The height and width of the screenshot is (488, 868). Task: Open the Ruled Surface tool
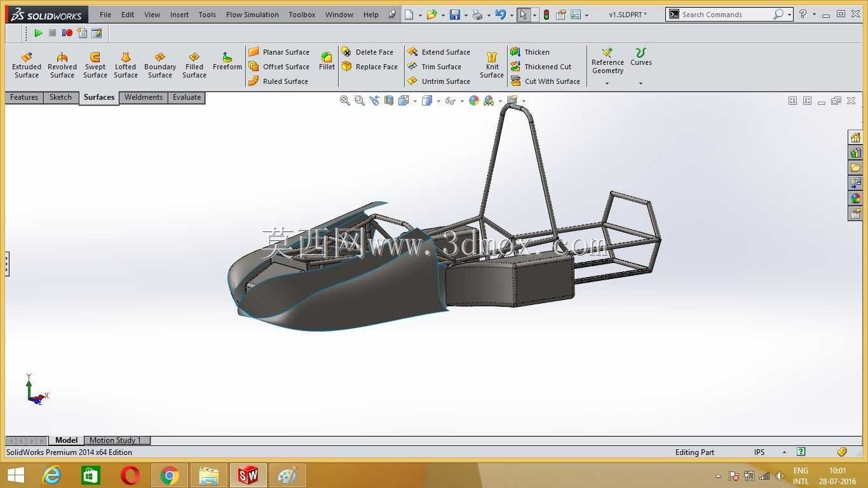[278, 81]
